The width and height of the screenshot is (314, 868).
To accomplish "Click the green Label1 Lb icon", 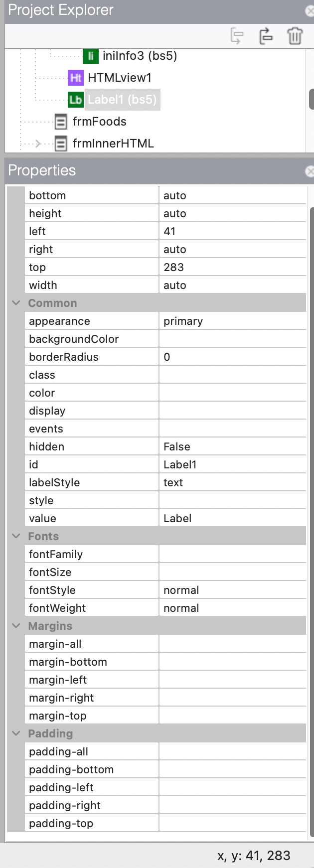I will click(x=76, y=100).
